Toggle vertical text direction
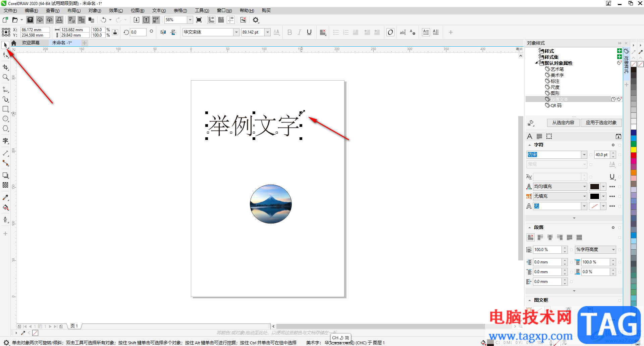The width and height of the screenshot is (644, 346). pos(436,32)
